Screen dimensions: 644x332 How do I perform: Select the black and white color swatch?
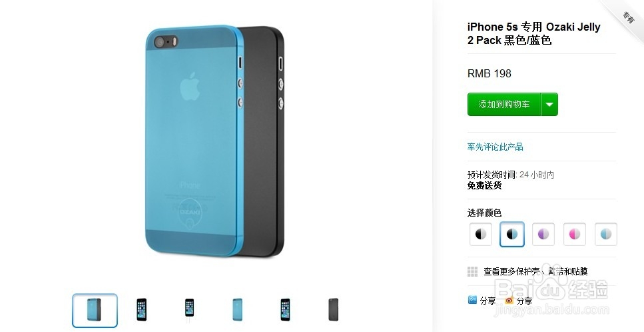point(481,234)
